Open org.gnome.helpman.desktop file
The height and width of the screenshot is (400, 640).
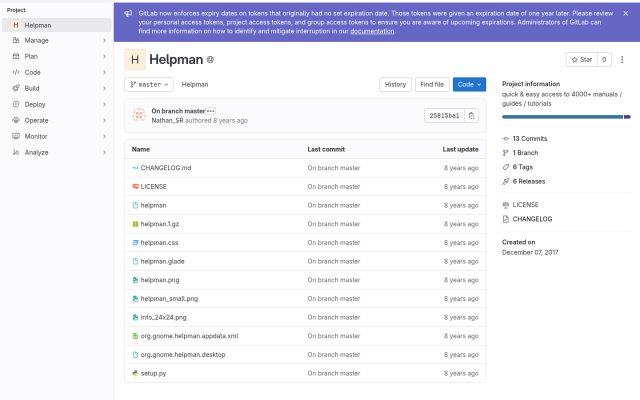coord(183,355)
